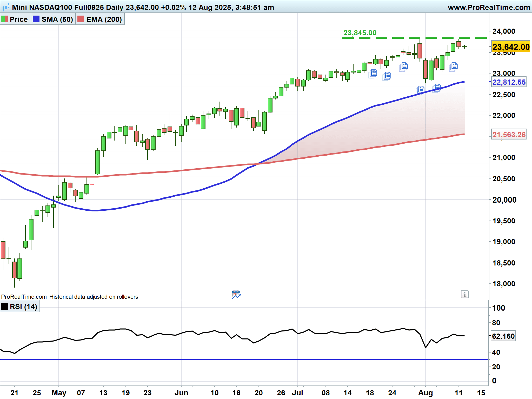Open the news document icon near 22 July
Image resolution: width=532 pixels, height=399 pixels.
pyautogui.click(x=387, y=76)
